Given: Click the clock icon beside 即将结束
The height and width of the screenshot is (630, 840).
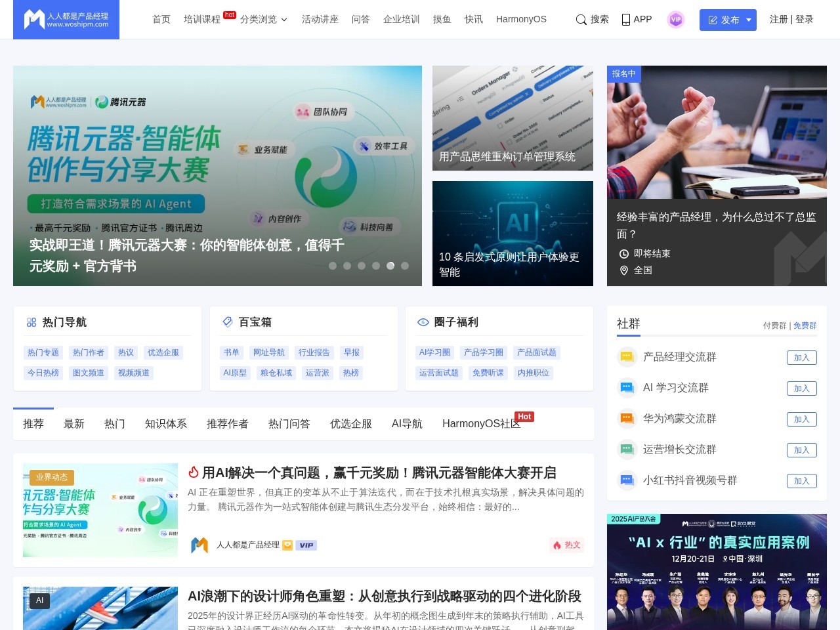Looking at the screenshot, I should pos(624,253).
